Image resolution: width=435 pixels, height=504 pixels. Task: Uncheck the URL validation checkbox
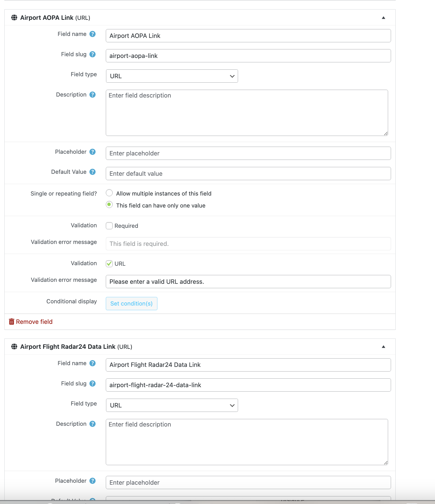pyautogui.click(x=109, y=263)
